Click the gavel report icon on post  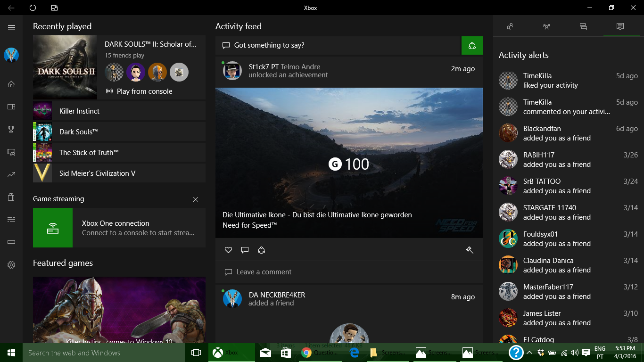tap(470, 250)
